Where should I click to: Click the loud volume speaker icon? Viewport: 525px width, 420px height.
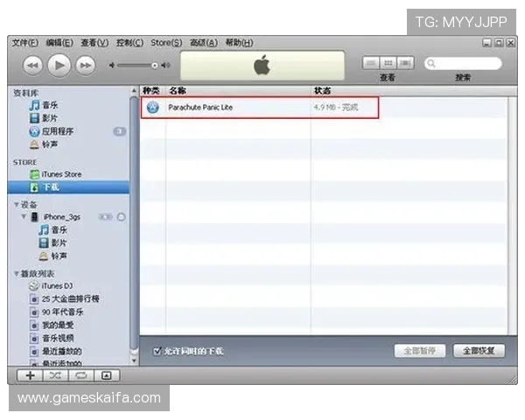(165, 65)
